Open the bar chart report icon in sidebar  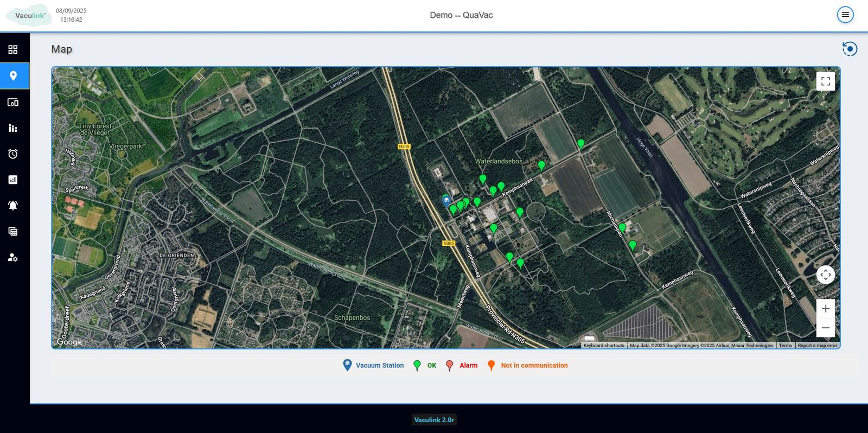point(13,180)
